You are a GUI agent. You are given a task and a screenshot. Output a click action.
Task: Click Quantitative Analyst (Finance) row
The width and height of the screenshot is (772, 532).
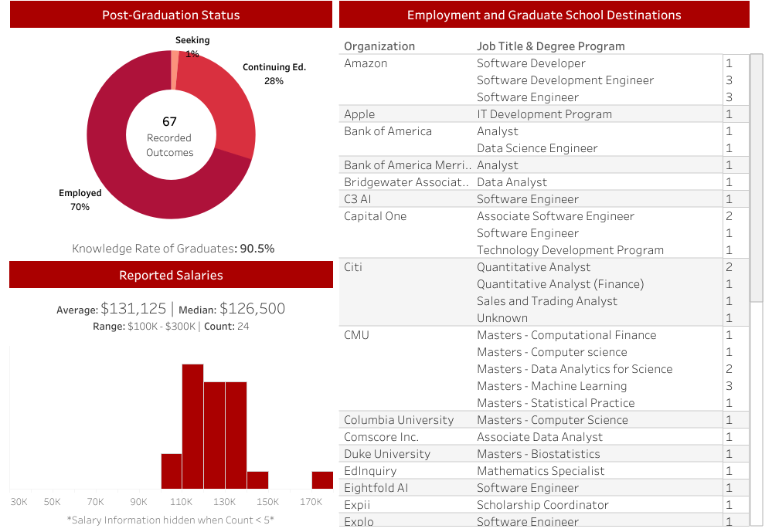pyautogui.click(x=559, y=284)
